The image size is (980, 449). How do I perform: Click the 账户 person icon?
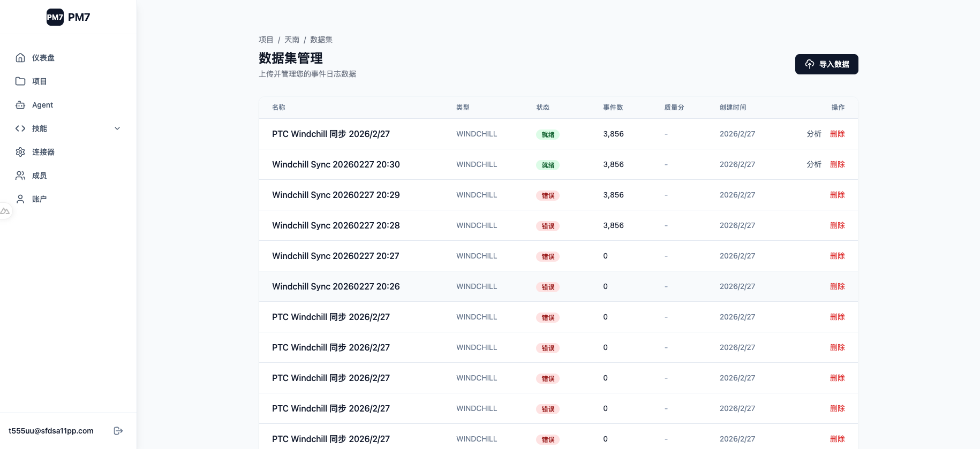[20, 199]
